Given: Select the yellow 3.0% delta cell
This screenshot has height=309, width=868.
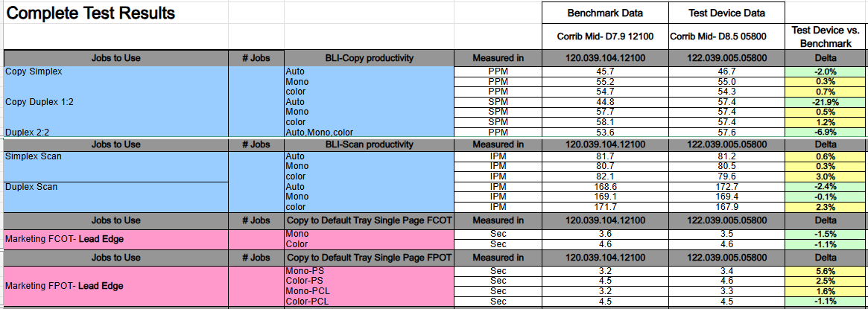Looking at the screenshot, I should [x=826, y=176].
